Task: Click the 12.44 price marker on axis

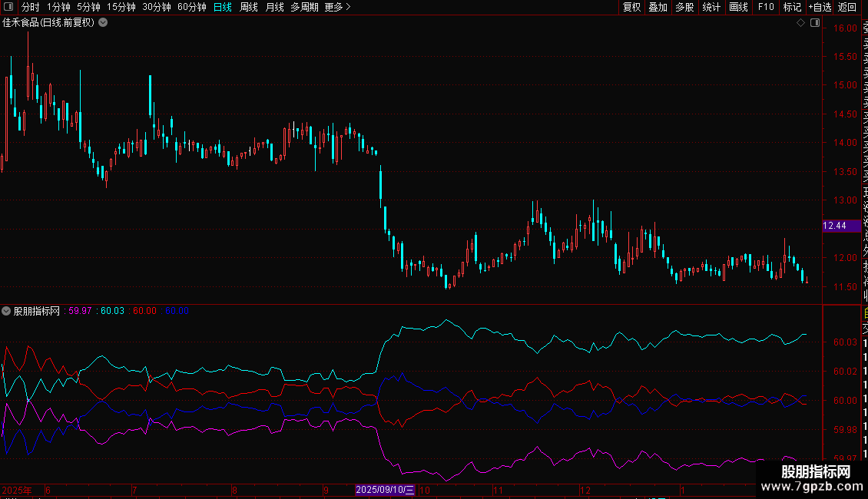Action: pyautogui.click(x=834, y=226)
